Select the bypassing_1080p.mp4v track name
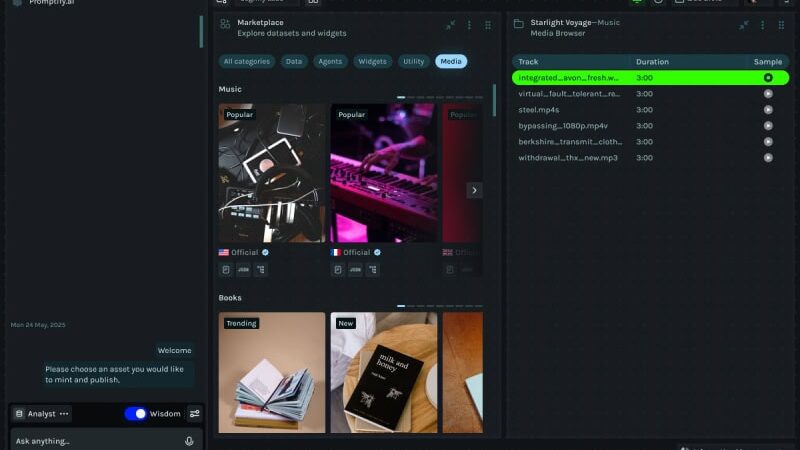The height and width of the screenshot is (450, 800). tap(563, 126)
